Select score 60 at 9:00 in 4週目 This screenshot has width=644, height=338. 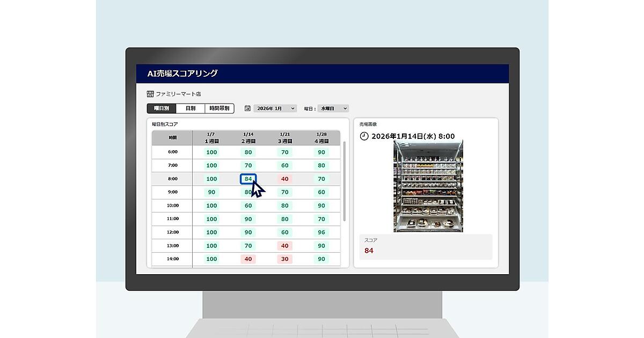(321, 192)
